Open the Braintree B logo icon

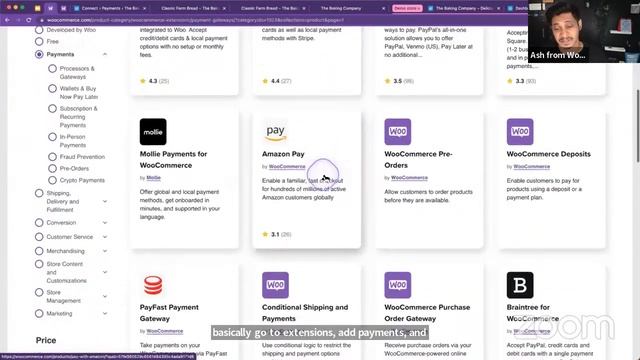(520, 285)
